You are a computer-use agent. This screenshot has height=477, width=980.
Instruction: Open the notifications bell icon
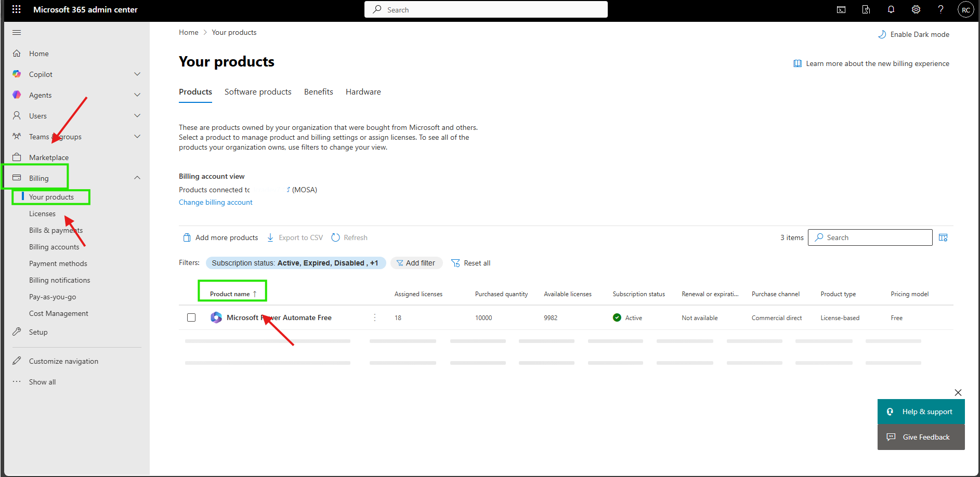click(891, 9)
